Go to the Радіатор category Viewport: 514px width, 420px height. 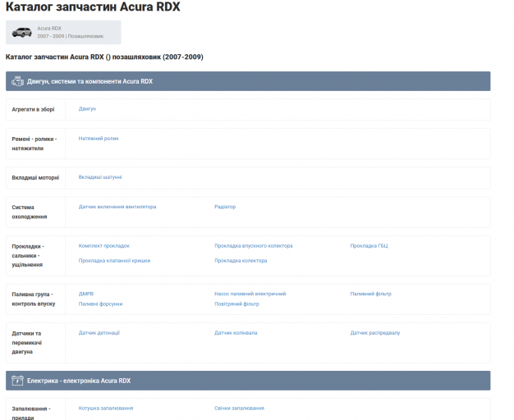point(225,207)
